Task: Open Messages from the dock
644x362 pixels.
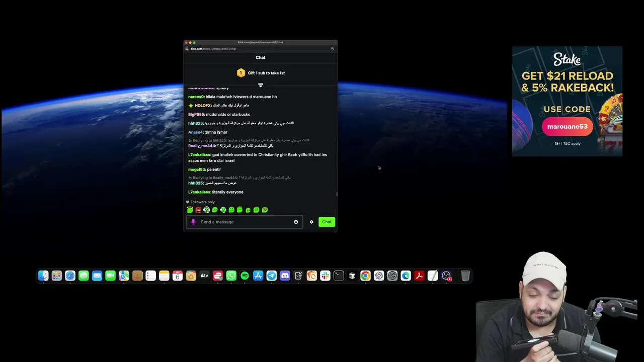Action: click(x=84, y=276)
